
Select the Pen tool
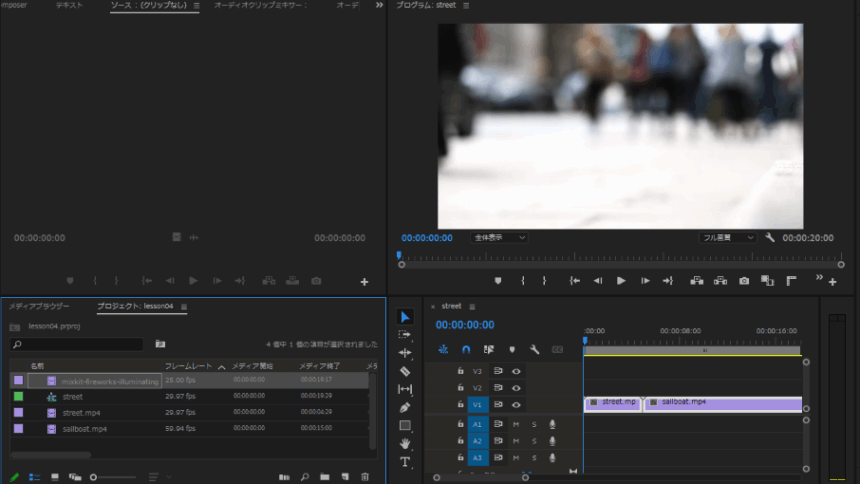tap(405, 407)
